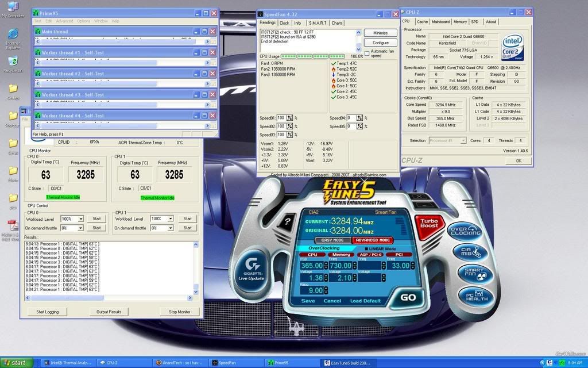Adjust SpeedFan Speed04 spinner
This screenshot has height=368, width=588.
[359, 118]
